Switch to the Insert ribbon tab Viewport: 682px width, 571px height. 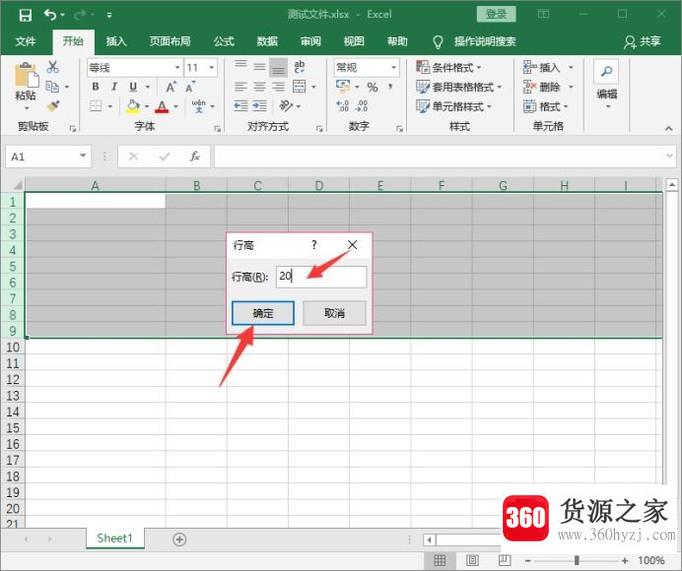(116, 41)
